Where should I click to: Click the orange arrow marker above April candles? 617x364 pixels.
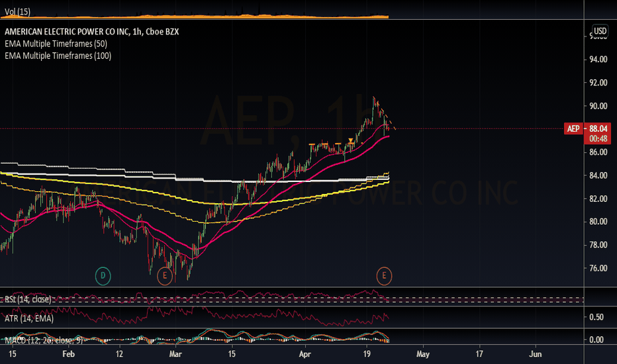(x=351, y=140)
